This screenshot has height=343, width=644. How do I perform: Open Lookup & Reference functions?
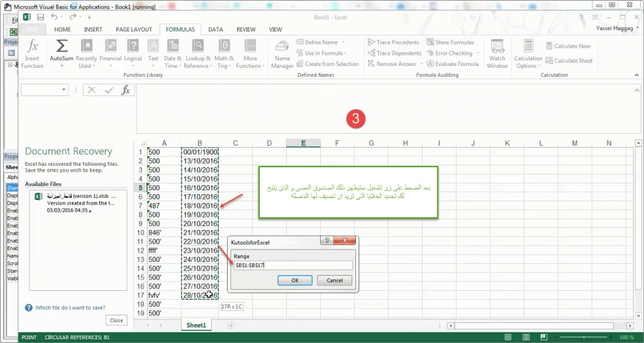click(x=198, y=54)
